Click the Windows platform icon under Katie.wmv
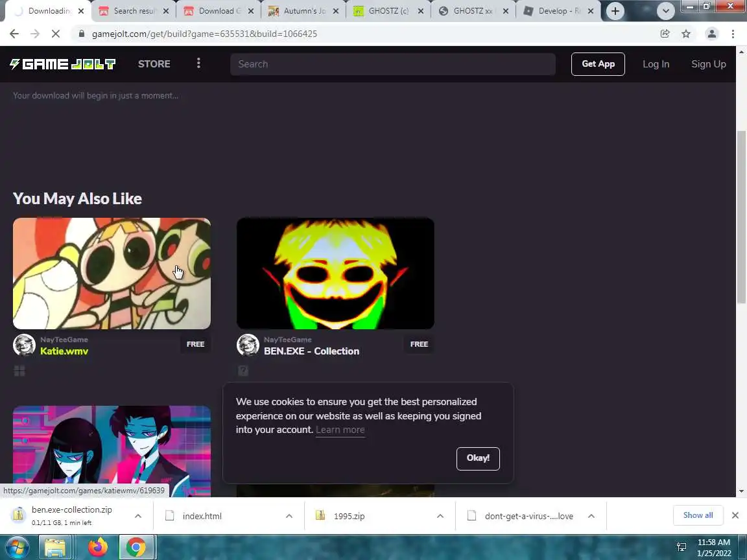 19,371
